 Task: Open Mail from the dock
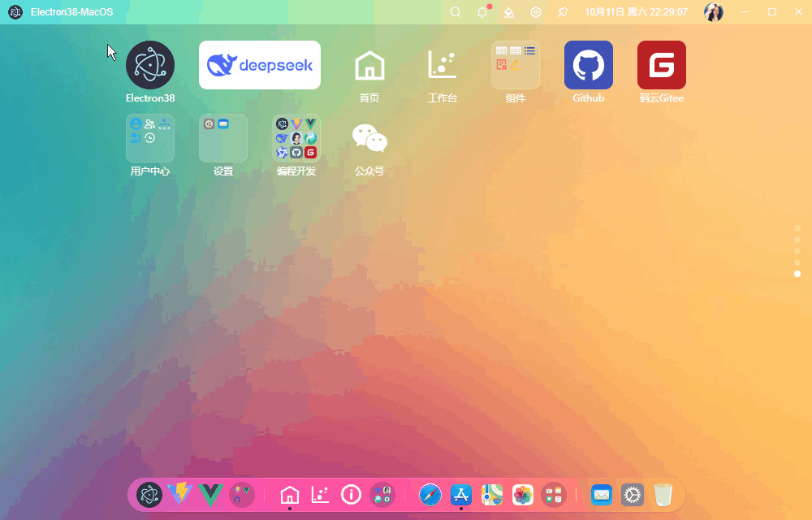click(x=601, y=495)
